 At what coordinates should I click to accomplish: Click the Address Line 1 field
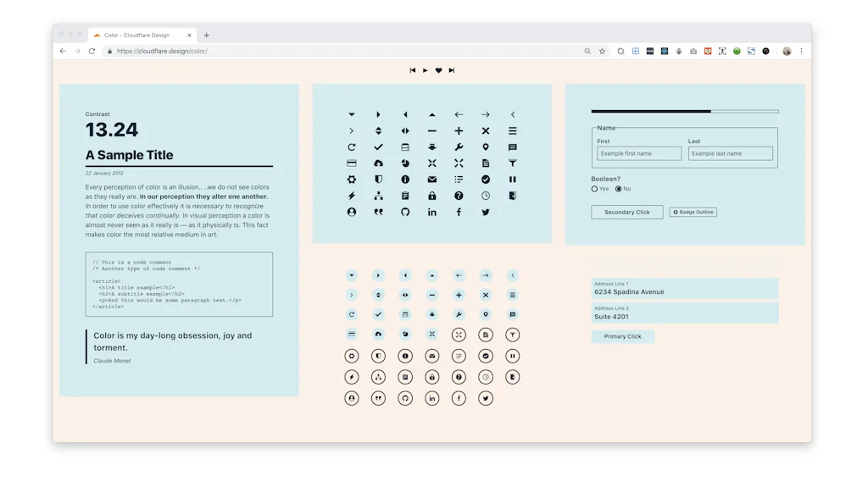pos(685,288)
